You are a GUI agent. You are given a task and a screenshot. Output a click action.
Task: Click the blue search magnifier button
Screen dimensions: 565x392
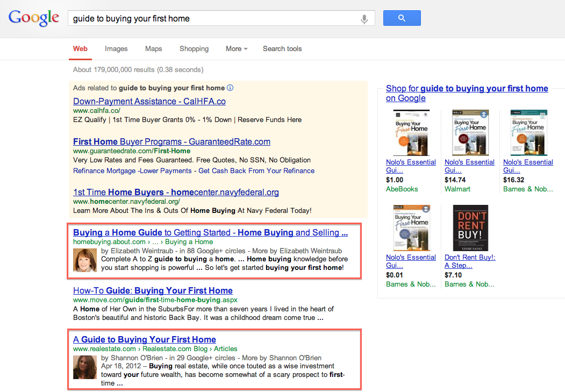point(402,18)
